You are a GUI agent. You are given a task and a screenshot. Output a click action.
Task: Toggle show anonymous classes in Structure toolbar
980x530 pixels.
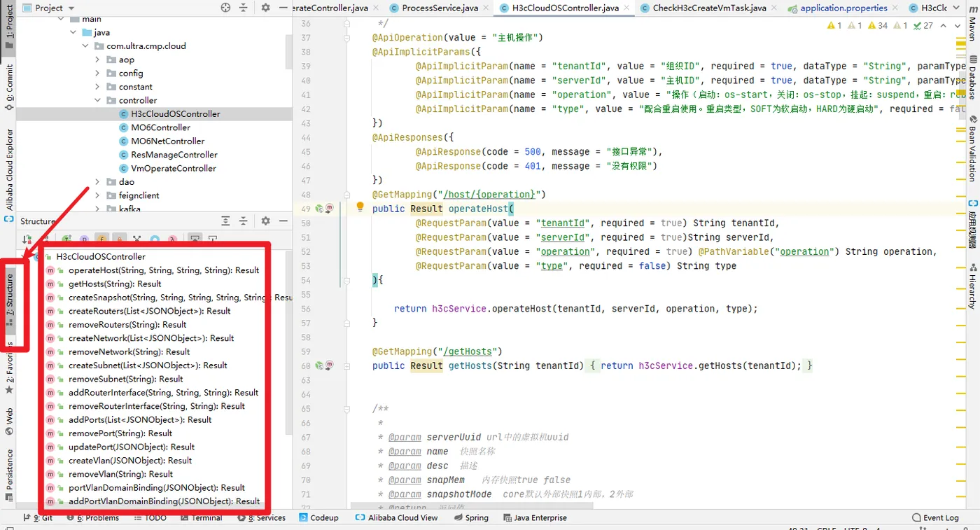(x=155, y=239)
